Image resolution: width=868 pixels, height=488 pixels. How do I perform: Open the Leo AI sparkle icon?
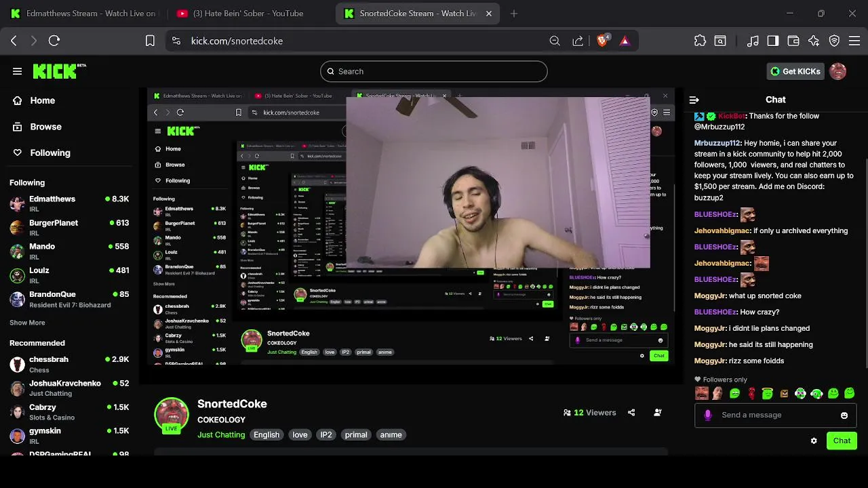click(814, 41)
